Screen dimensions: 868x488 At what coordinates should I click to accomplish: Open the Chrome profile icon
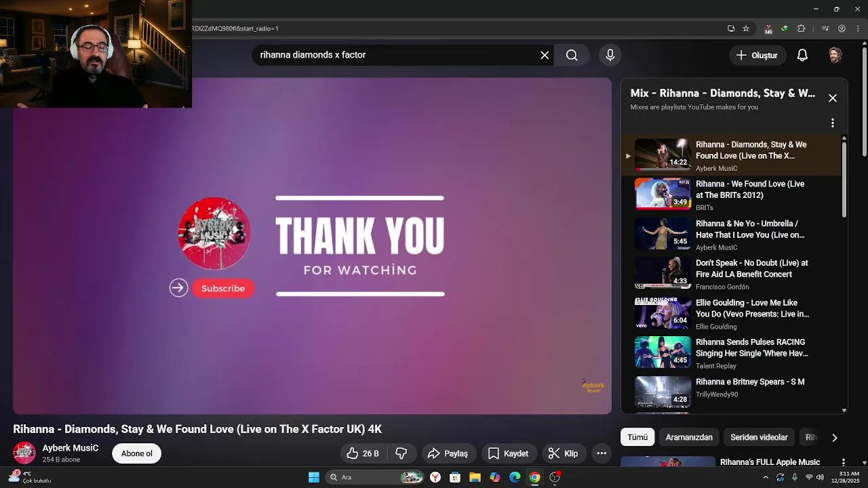(842, 28)
